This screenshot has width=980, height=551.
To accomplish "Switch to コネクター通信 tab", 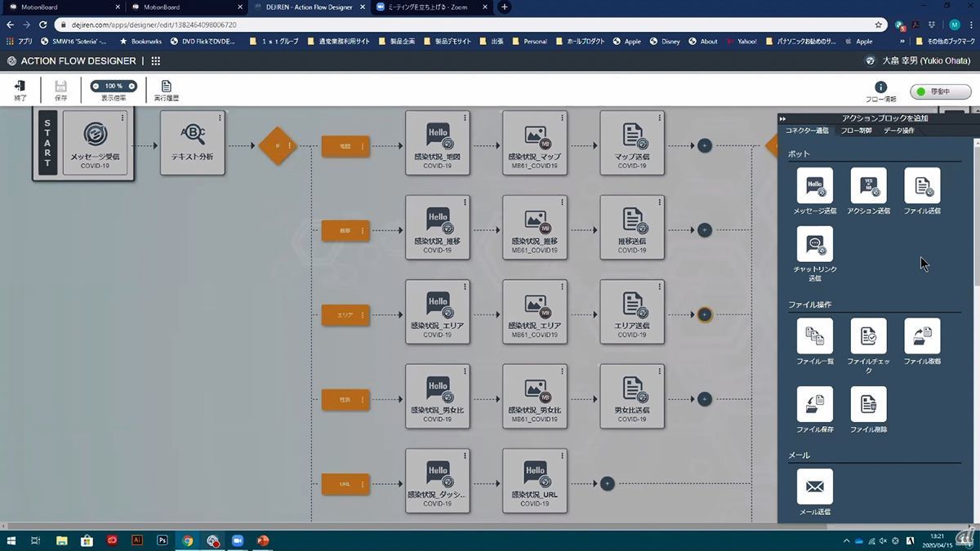I will [x=807, y=131].
